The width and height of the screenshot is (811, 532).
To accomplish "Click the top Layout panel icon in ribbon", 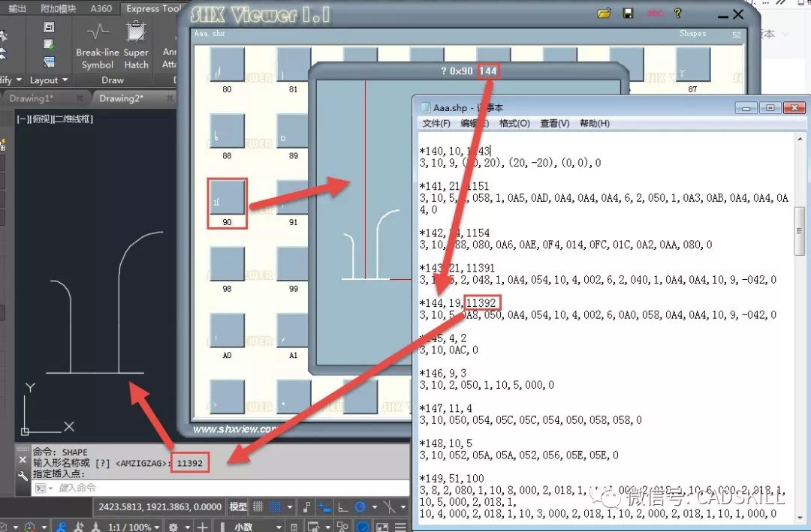I will pos(49,28).
